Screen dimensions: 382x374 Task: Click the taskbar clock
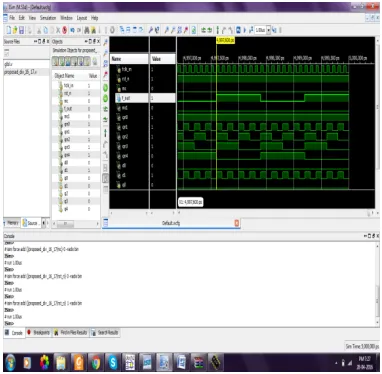click(x=364, y=363)
